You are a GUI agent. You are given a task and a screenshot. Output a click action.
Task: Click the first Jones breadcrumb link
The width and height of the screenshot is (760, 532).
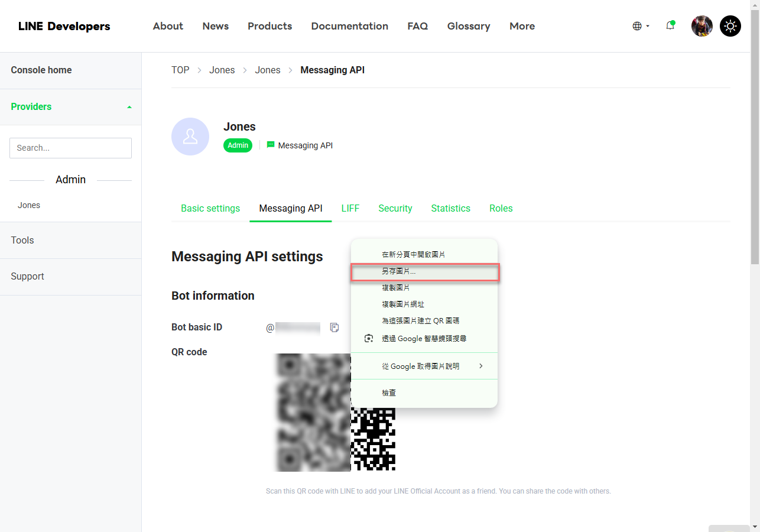(x=222, y=70)
